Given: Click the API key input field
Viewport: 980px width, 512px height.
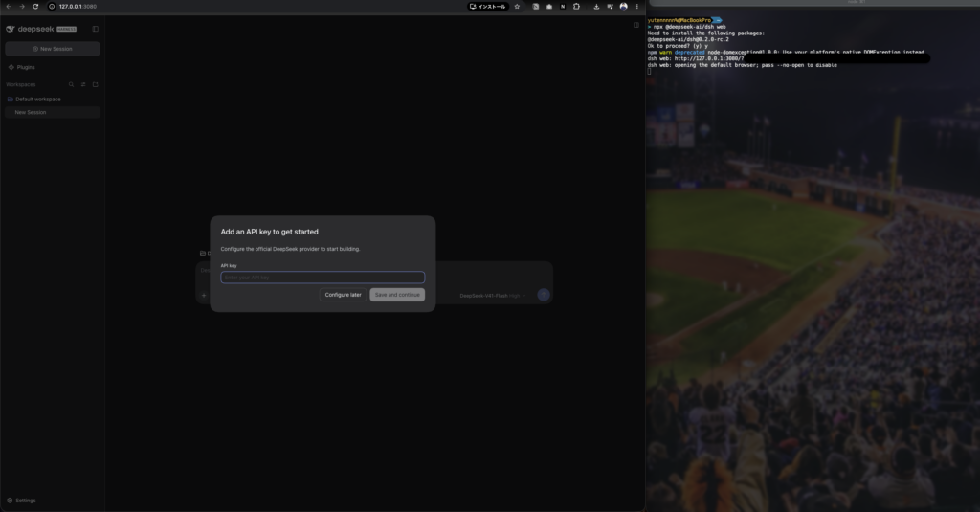Looking at the screenshot, I should pos(323,278).
